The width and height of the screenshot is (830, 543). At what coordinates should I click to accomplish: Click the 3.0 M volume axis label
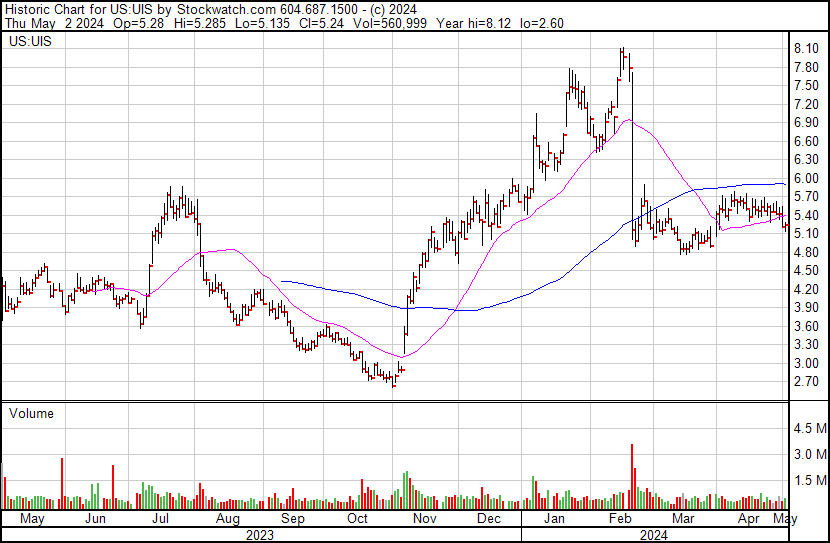[x=809, y=455]
